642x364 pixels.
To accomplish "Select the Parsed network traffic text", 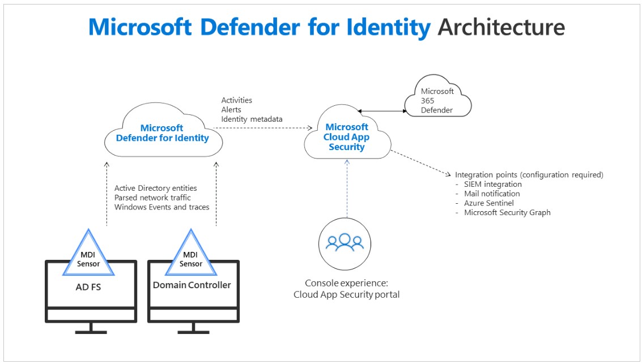I will [x=152, y=198].
